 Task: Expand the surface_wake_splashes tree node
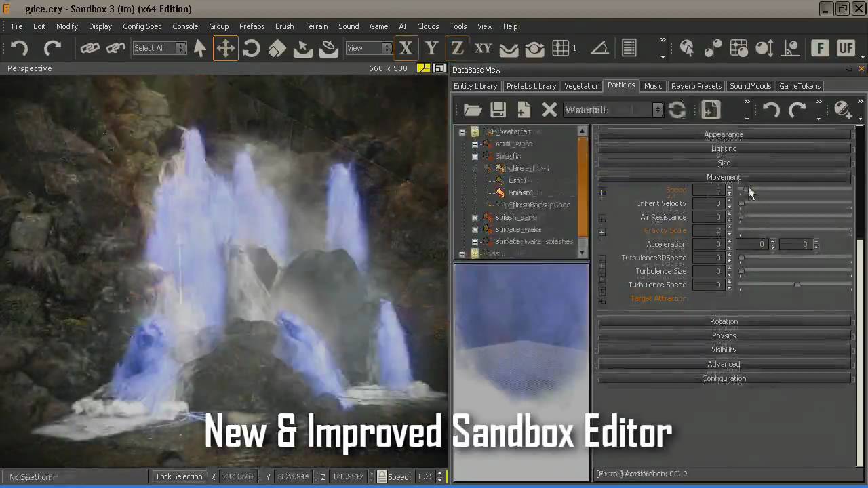pos(475,242)
